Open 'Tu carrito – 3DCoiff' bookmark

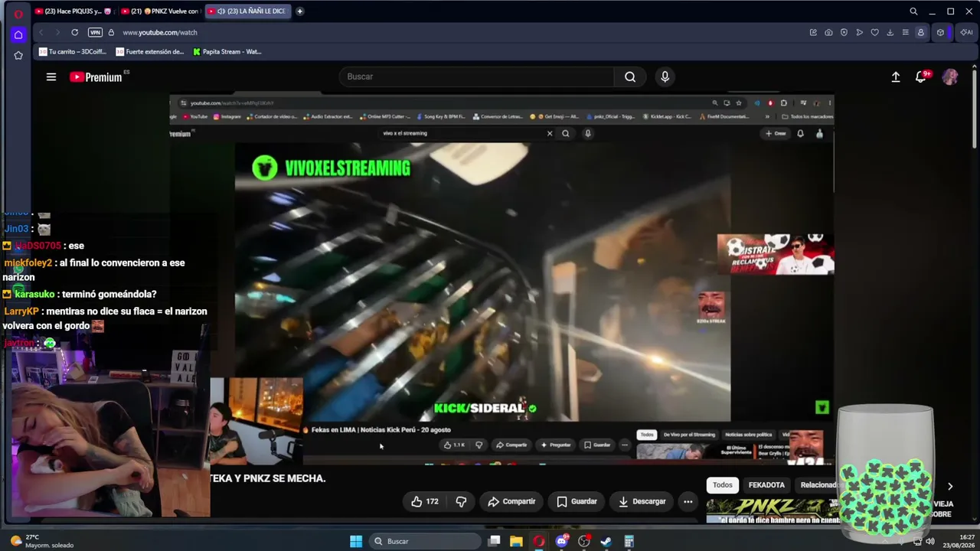(x=73, y=52)
